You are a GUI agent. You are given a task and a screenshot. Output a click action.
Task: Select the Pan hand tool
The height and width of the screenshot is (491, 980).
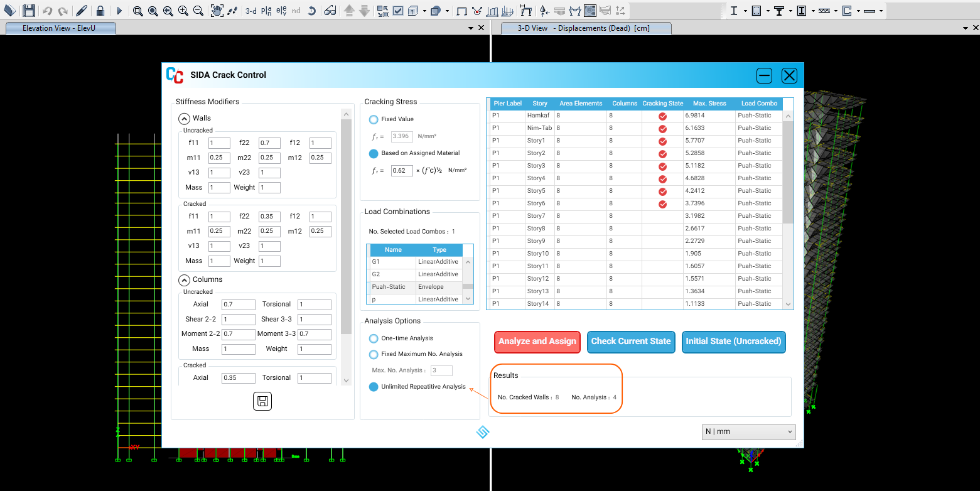tap(217, 11)
